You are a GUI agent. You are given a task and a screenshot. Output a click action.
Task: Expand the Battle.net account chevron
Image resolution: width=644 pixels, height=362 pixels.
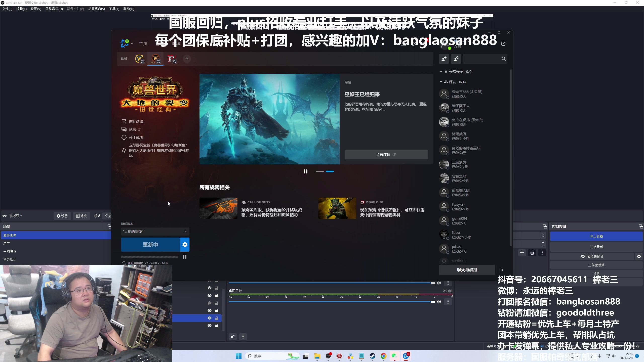[x=133, y=43]
